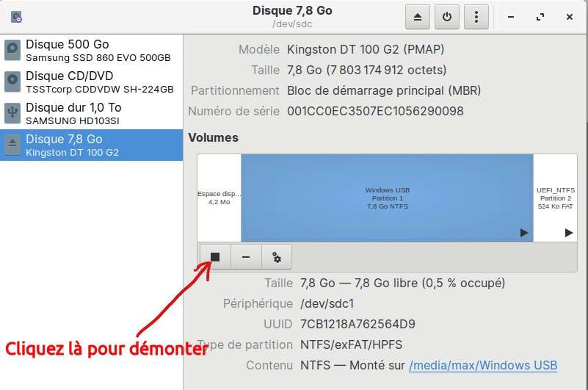
Task: Click the hard disk icon for Samsung SSD
Action: (x=12, y=50)
